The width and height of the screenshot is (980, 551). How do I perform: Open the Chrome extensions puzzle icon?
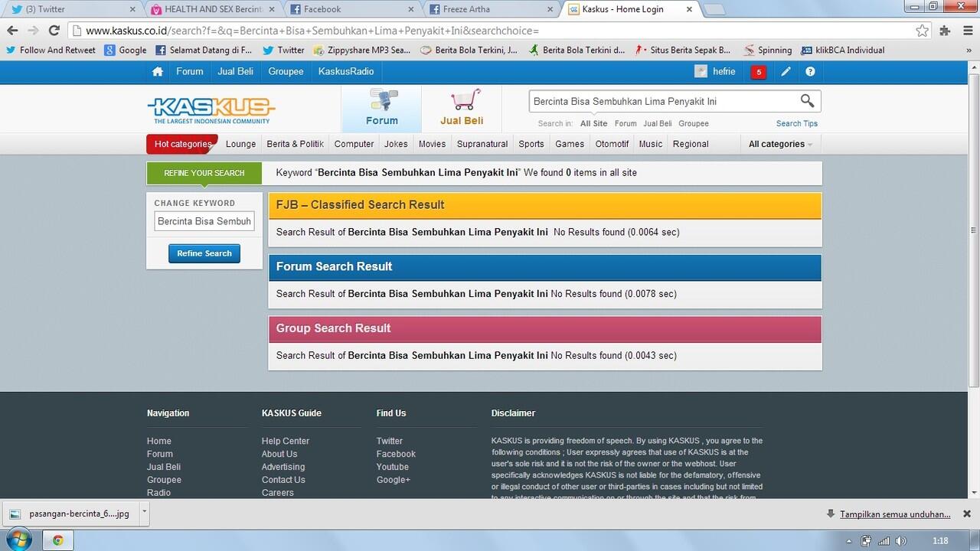click(945, 31)
